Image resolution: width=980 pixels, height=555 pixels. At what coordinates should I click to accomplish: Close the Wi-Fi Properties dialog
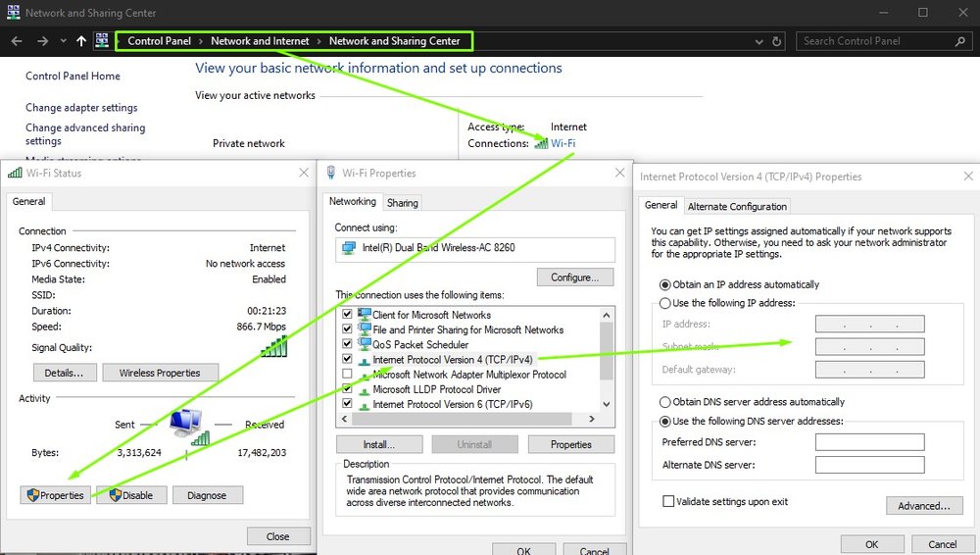pos(620,172)
